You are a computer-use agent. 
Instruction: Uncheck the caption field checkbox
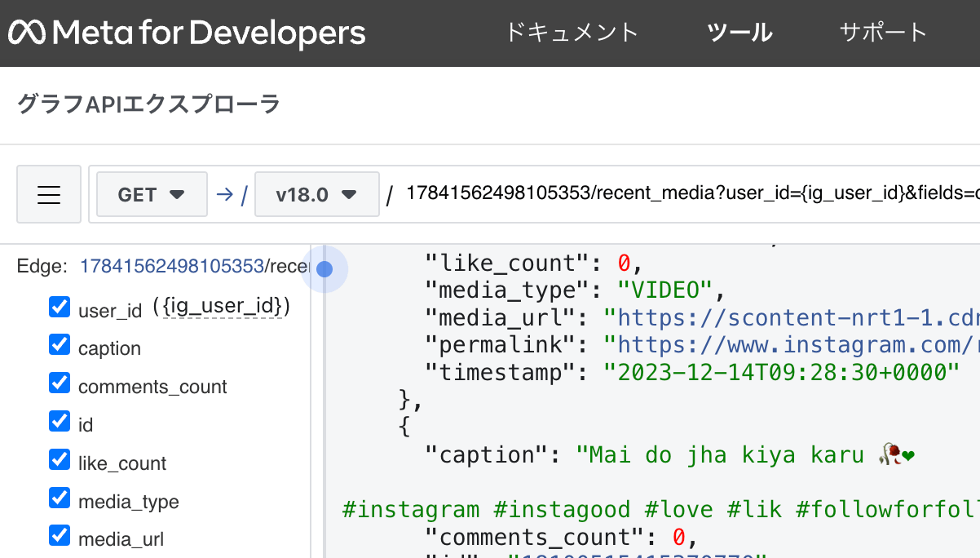click(60, 345)
